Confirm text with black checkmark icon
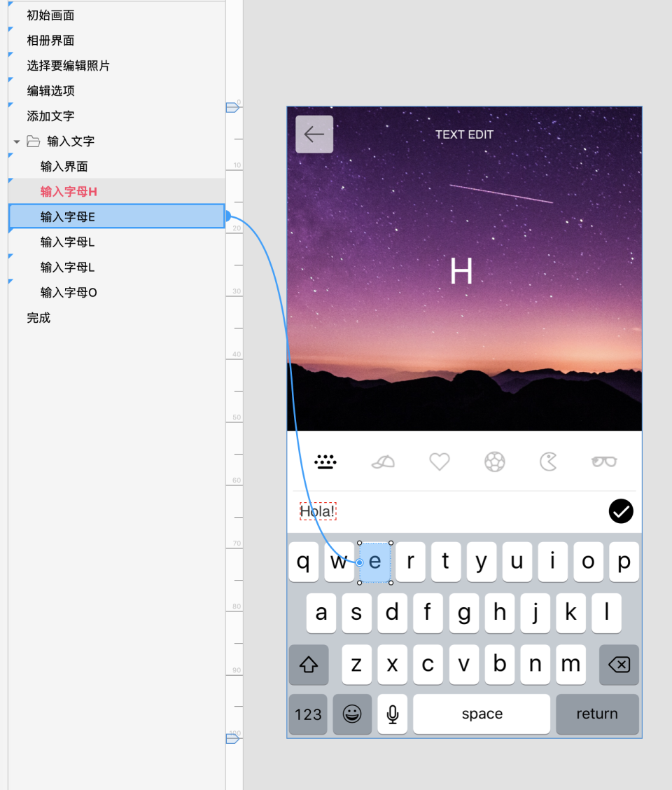This screenshot has width=672, height=790. [621, 511]
